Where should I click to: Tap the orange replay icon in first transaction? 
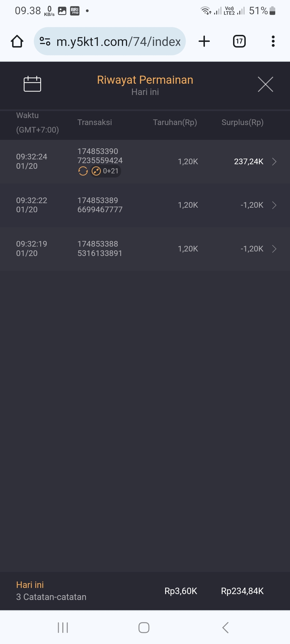click(x=83, y=171)
